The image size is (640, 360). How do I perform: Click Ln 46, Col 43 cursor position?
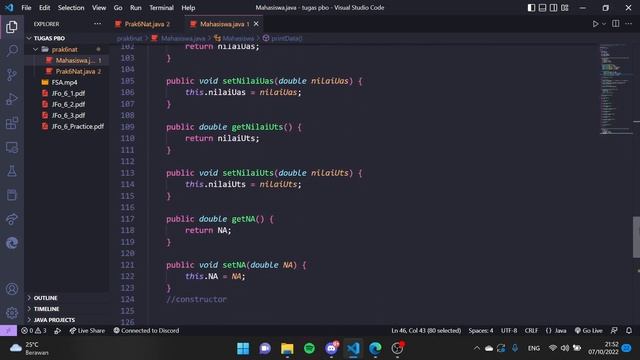pos(426,331)
